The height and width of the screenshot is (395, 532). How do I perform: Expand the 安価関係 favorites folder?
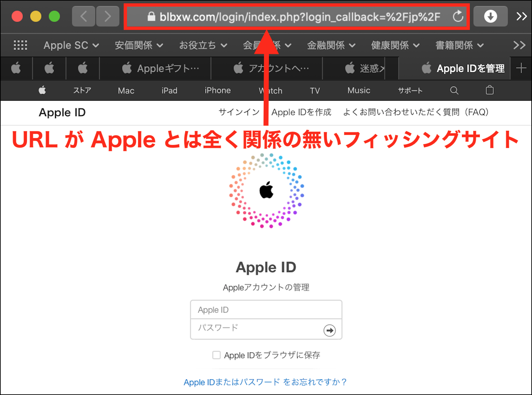(x=139, y=45)
